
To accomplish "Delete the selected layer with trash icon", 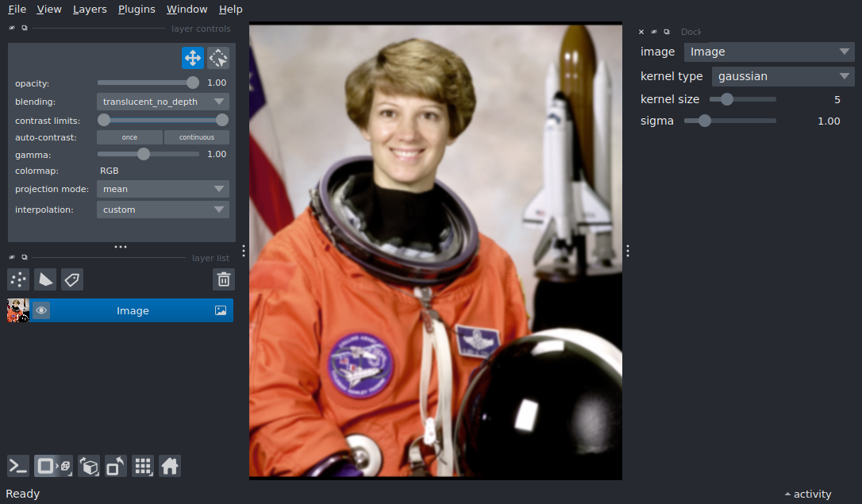I will tap(224, 279).
